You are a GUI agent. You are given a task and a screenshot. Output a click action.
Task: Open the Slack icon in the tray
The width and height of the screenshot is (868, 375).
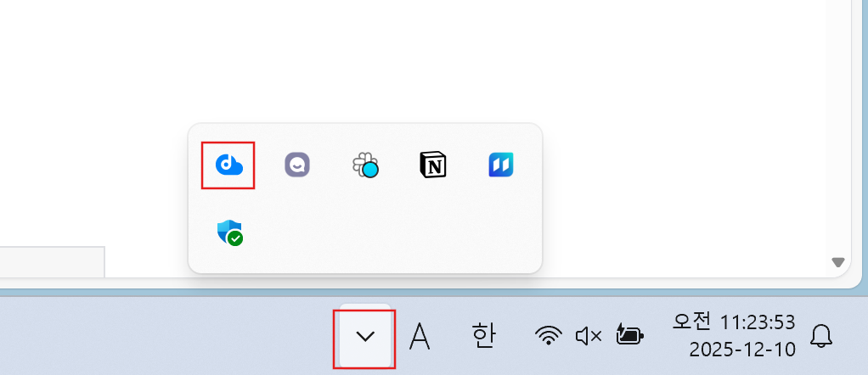pyautogui.click(x=365, y=165)
